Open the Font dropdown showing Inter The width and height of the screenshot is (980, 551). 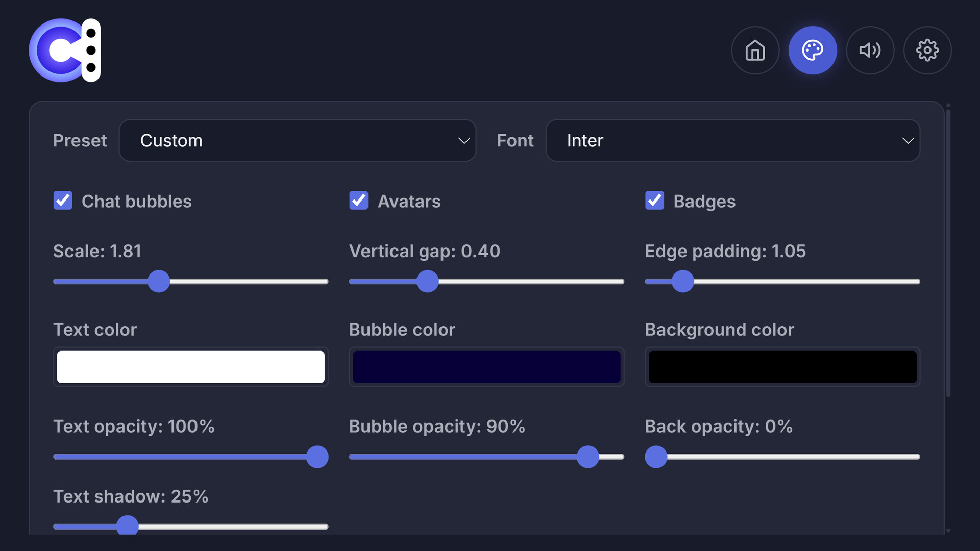pos(732,140)
